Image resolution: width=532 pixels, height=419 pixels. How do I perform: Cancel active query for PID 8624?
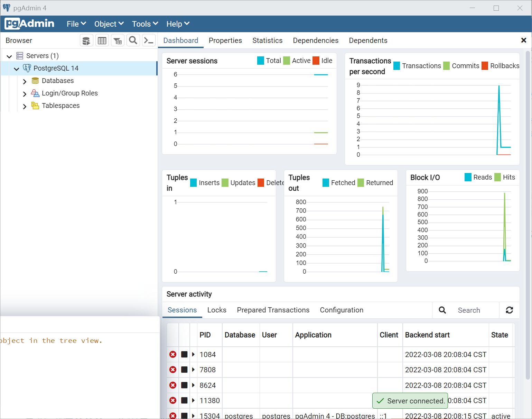point(184,385)
